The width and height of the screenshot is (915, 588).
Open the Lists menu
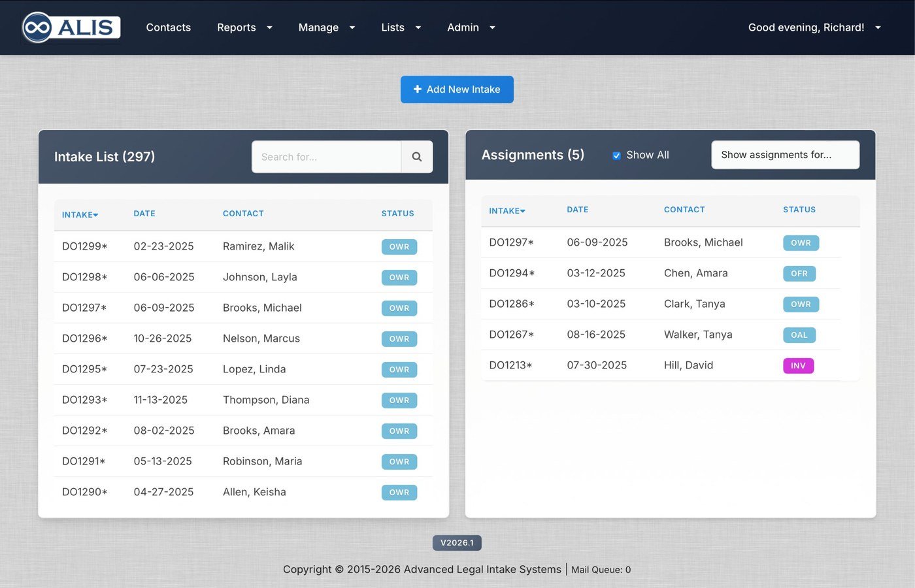[401, 27]
